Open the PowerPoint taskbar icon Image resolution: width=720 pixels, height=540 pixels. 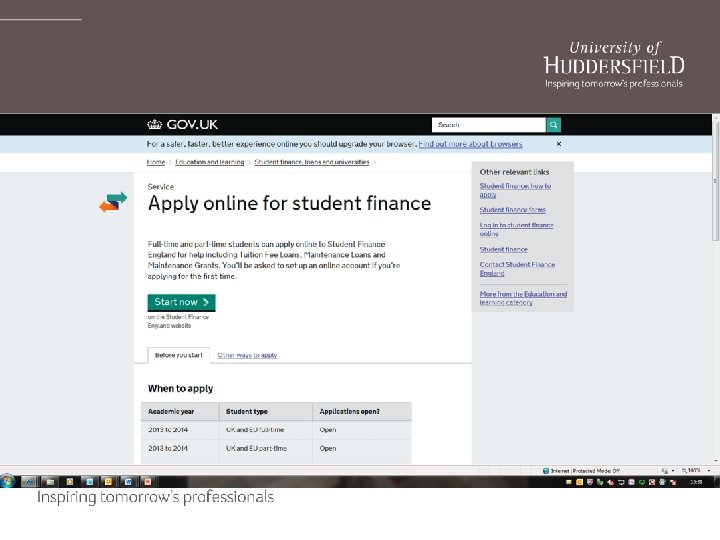[147, 482]
